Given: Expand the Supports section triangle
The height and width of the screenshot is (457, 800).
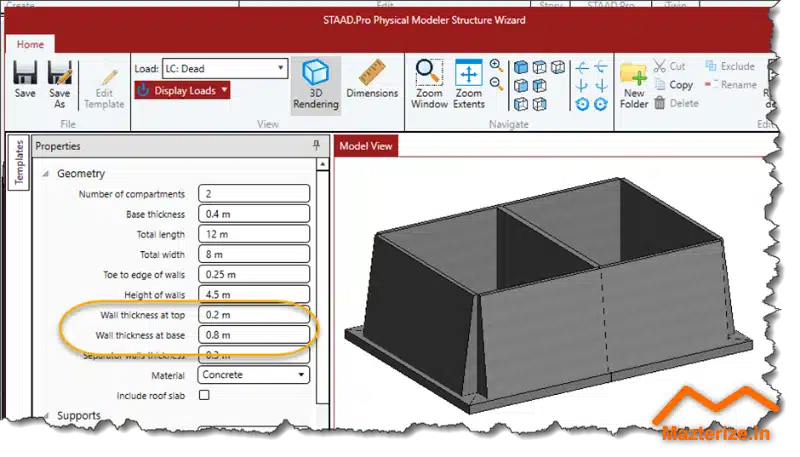Looking at the screenshot, I should [46, 416].
